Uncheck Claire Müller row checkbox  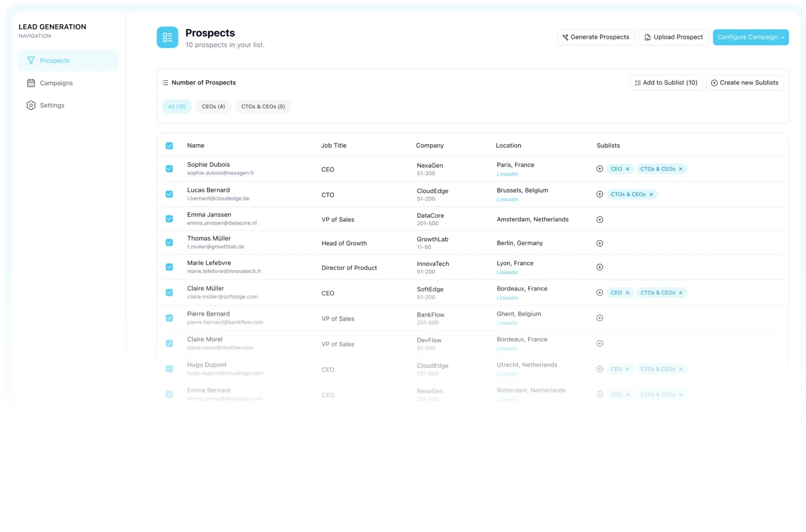(x=169, y=292)
